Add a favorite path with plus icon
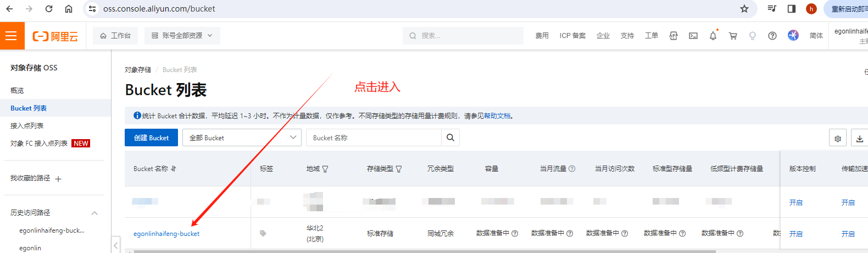Viewport: 868px width, 253px height. coord(58,179)
